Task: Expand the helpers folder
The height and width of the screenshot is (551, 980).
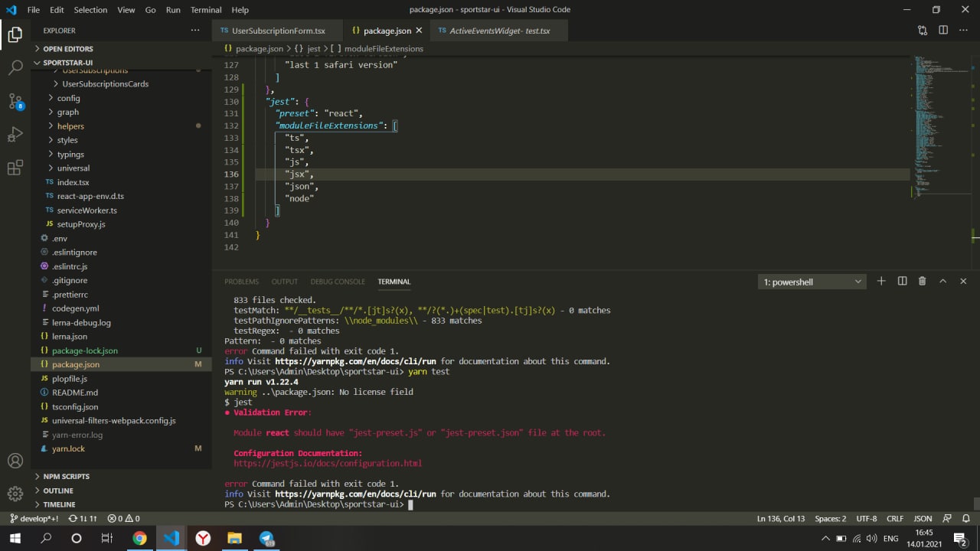Action: 121,126
